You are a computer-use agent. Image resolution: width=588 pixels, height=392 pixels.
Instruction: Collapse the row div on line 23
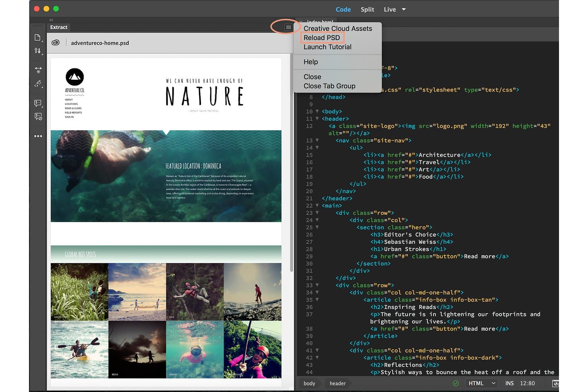[317, 212]
